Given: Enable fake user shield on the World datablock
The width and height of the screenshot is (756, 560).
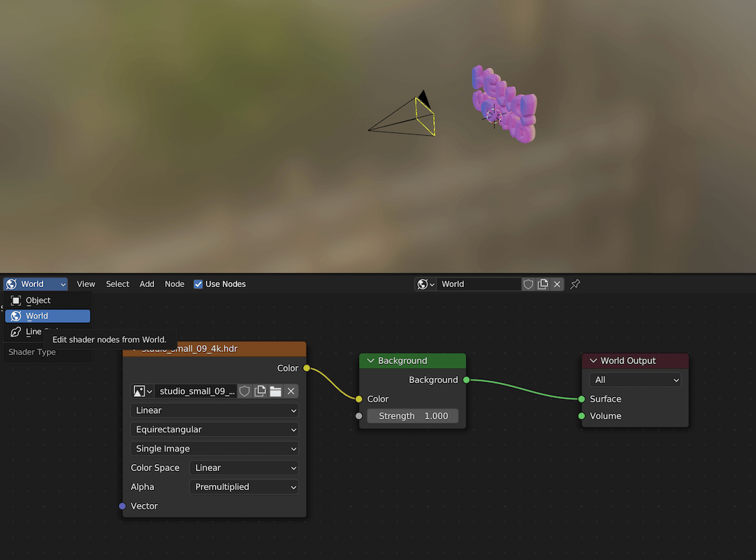Looking at the screenshot, I should pos(528,283).
